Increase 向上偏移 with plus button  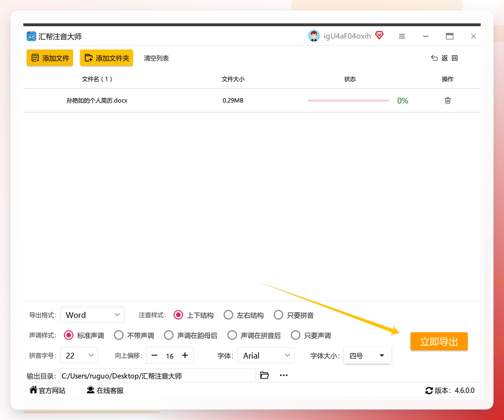[185, 355]
